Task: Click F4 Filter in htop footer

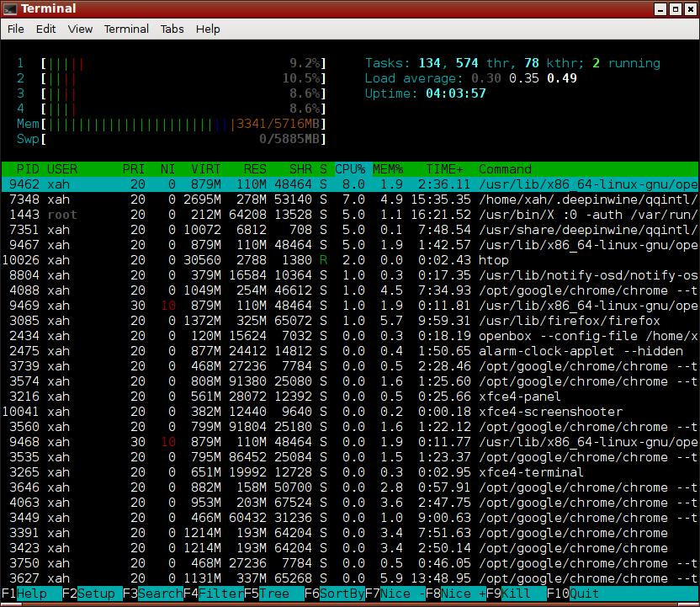Action: [x=214, y=594]
